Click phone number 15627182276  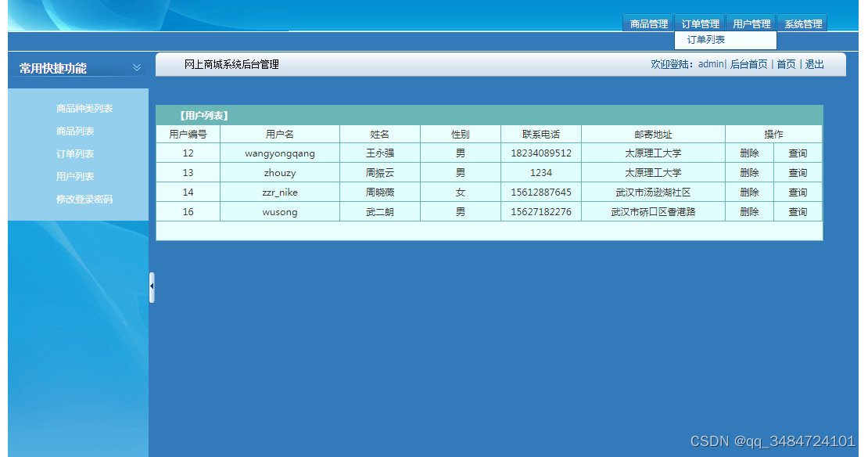pyautogui.click(x=541, y=212)
